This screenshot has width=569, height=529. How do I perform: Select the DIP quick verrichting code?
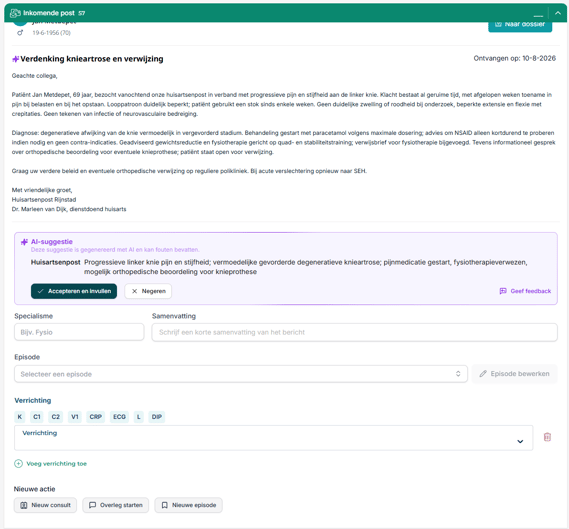click(157, 417)
